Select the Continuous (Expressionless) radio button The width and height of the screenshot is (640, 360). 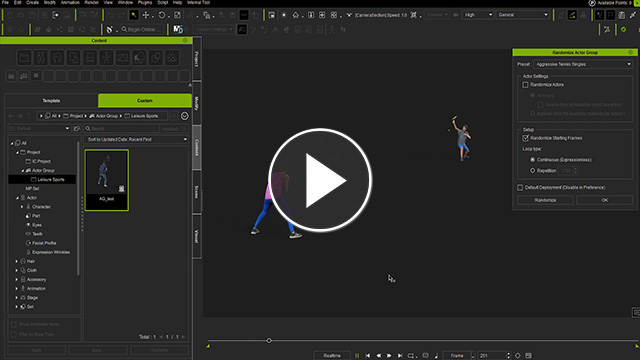[x=532, y=160]
